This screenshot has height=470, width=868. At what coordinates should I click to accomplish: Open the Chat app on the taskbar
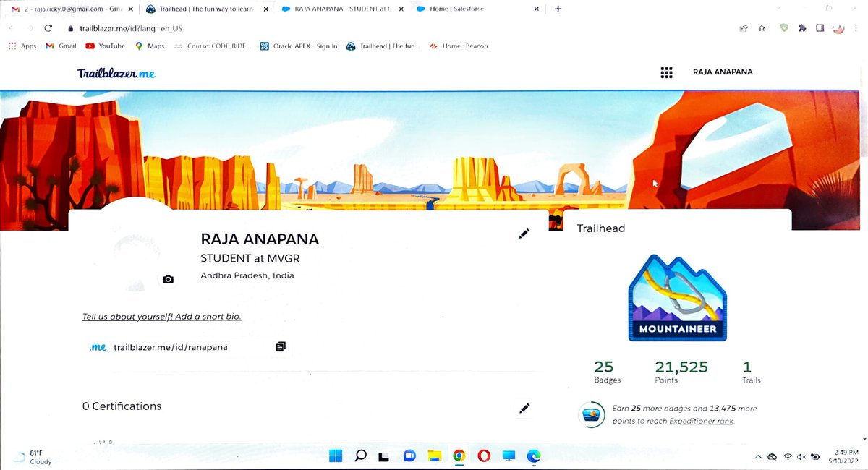point(409,456)
